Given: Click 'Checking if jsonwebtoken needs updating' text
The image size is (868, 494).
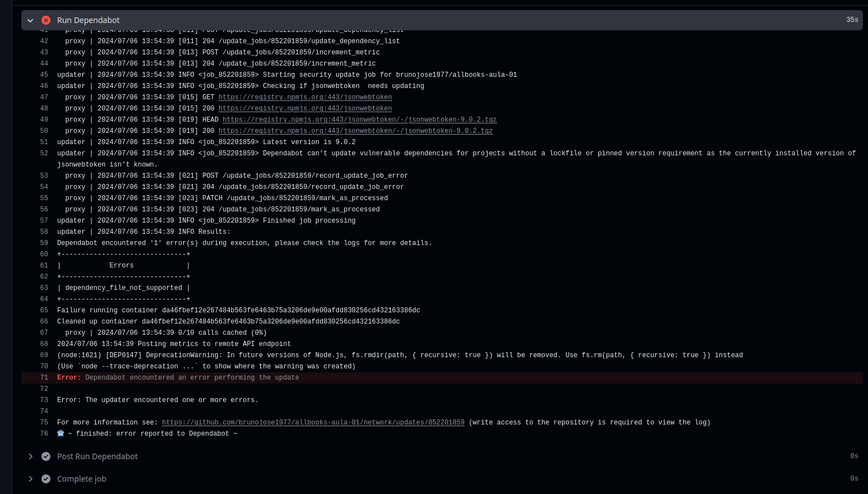Looking at the screenshot, I should click(344, 86).
